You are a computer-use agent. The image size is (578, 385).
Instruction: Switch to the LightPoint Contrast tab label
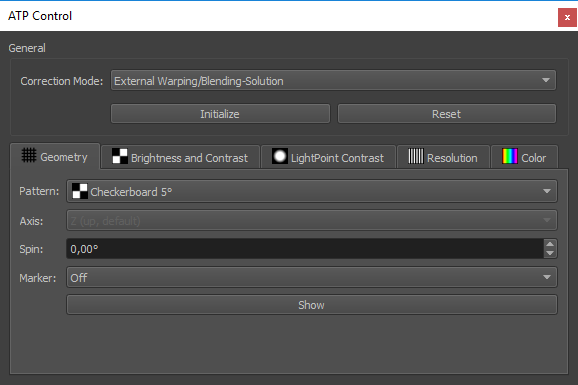coord(337,158)
